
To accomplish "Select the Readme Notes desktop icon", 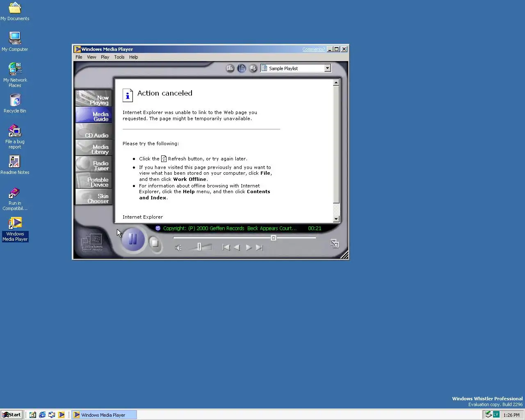I will tap(15, 165).
